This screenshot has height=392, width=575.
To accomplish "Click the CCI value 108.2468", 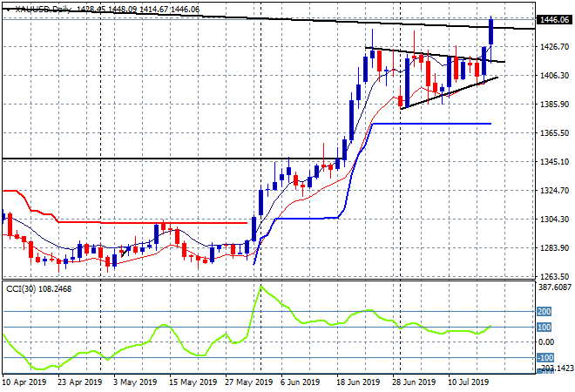I will (55, 289).
